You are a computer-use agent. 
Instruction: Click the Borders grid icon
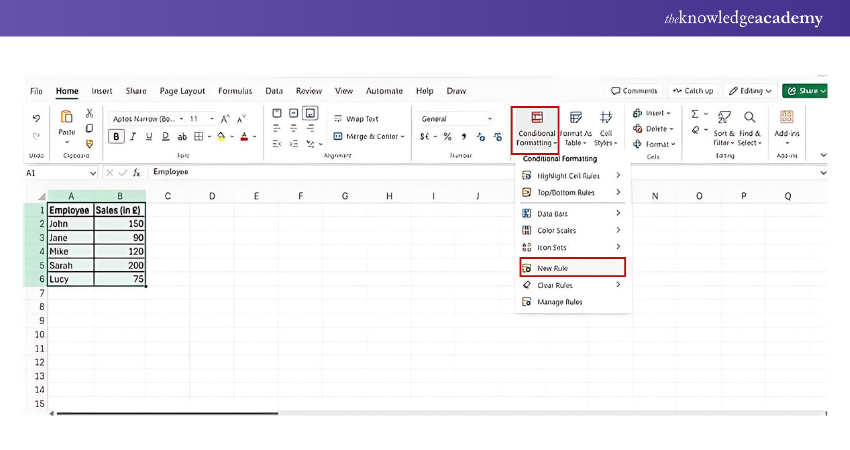point(198,137)
